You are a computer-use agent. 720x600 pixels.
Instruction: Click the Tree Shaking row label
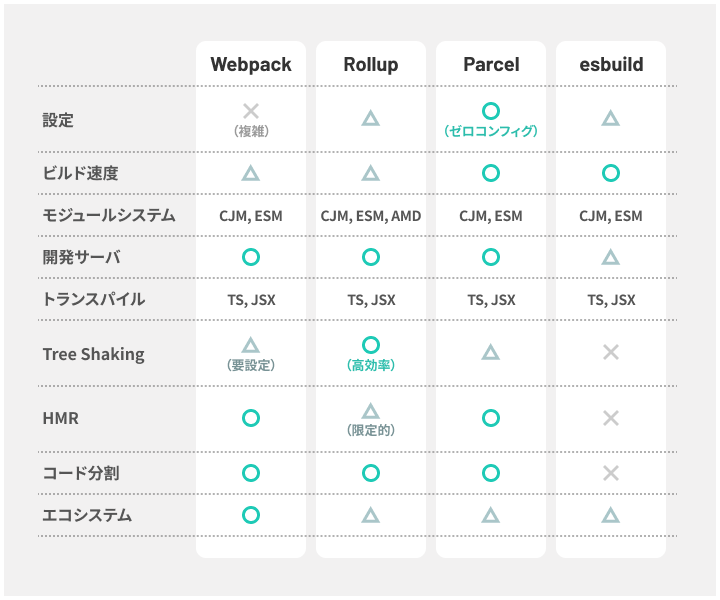pyautogui.click(x=94, y=354)
